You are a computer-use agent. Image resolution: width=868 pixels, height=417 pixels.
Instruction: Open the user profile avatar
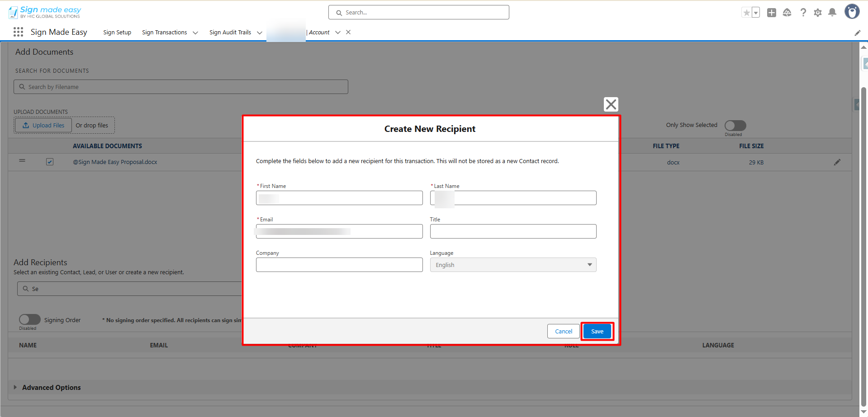852,12
